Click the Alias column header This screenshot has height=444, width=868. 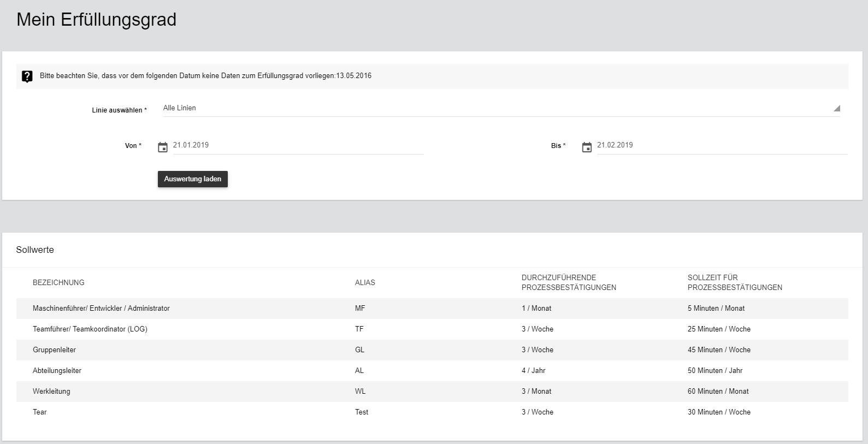[365, 282]
